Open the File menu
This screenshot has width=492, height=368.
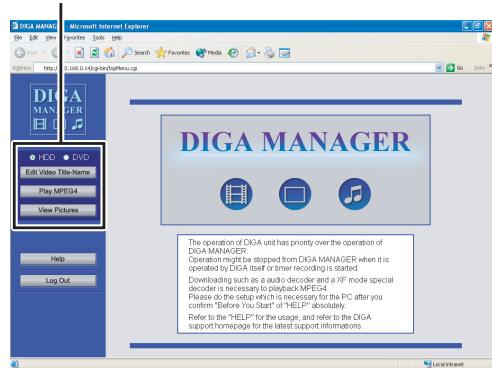coord(18,38)
